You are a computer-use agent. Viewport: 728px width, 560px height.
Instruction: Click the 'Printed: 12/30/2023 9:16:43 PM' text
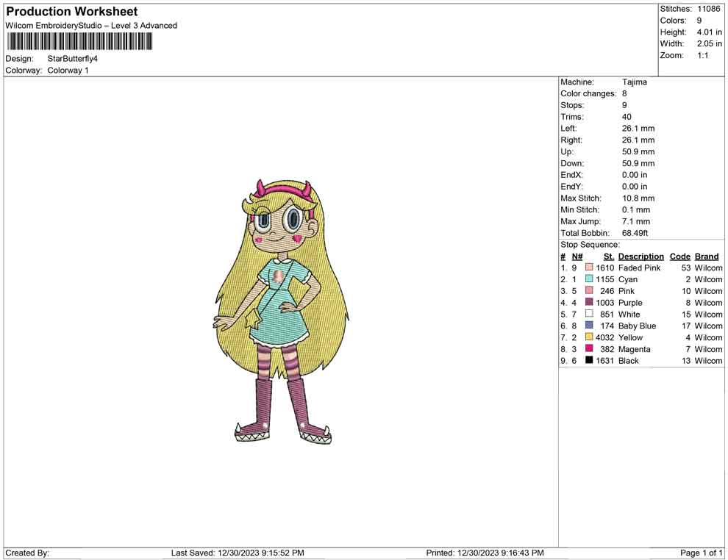point(485,553)
